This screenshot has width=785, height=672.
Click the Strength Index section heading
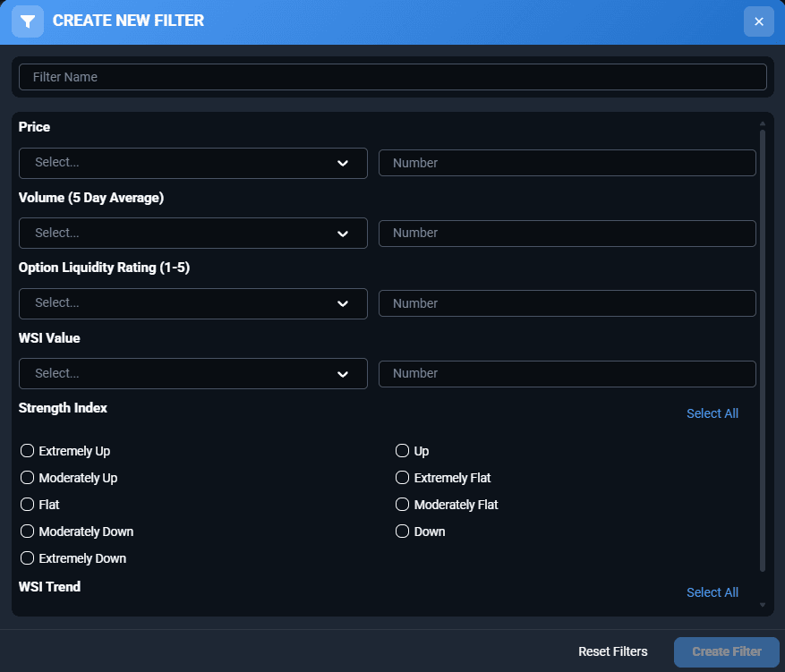point(63,408)
